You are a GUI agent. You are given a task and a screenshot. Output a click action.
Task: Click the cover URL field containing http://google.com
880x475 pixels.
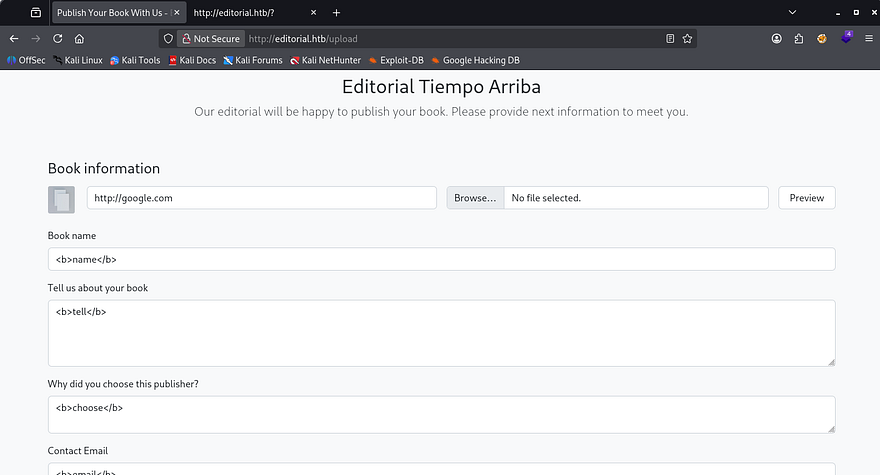261,198
